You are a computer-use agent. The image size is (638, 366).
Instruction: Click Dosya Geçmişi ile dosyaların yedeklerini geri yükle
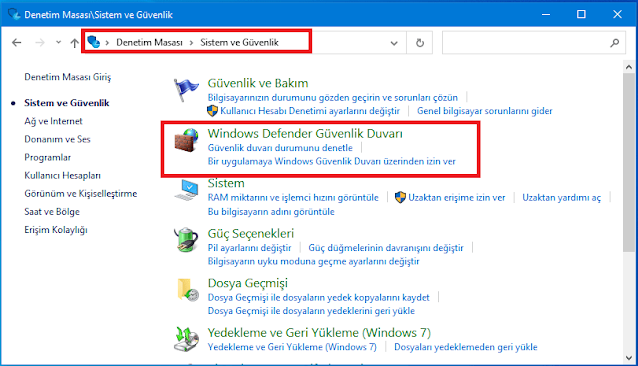[311, 311]
